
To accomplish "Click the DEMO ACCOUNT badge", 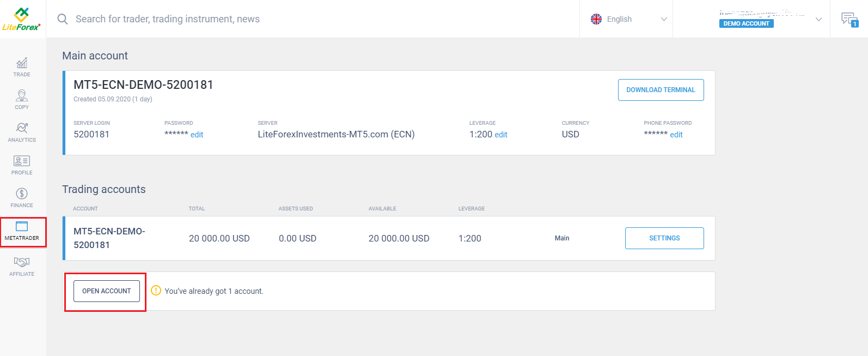I will 746,23.
